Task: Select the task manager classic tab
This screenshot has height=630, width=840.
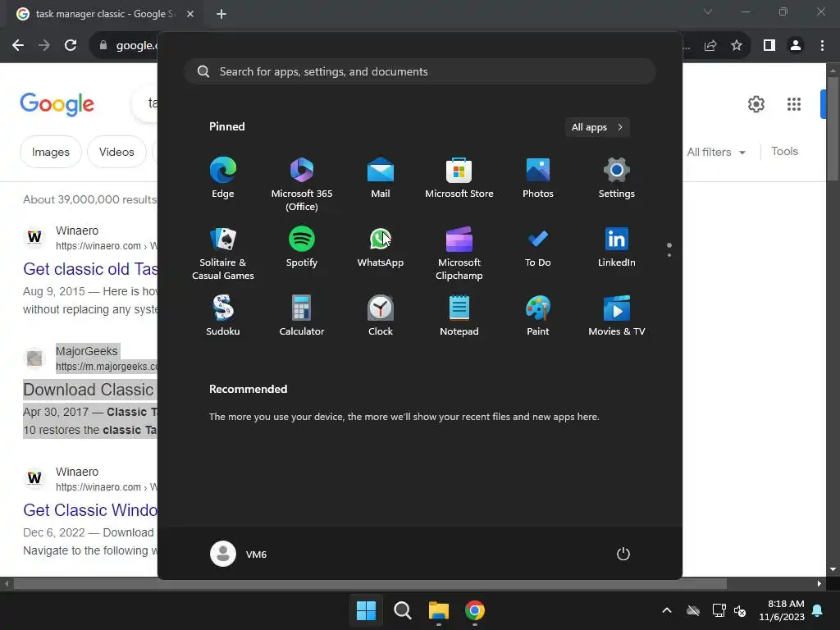Action: click(104, 14)
